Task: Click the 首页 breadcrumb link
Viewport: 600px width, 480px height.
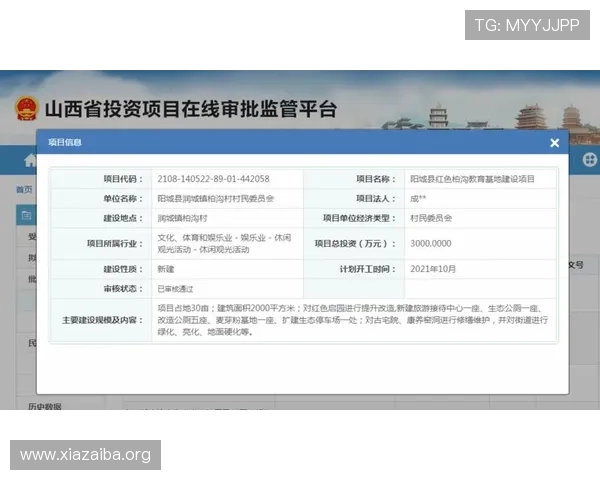Action: (24, 189)
